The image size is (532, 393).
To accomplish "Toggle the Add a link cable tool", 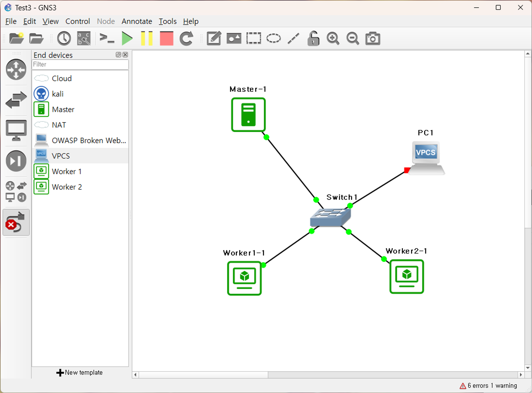I will [16, 222].
